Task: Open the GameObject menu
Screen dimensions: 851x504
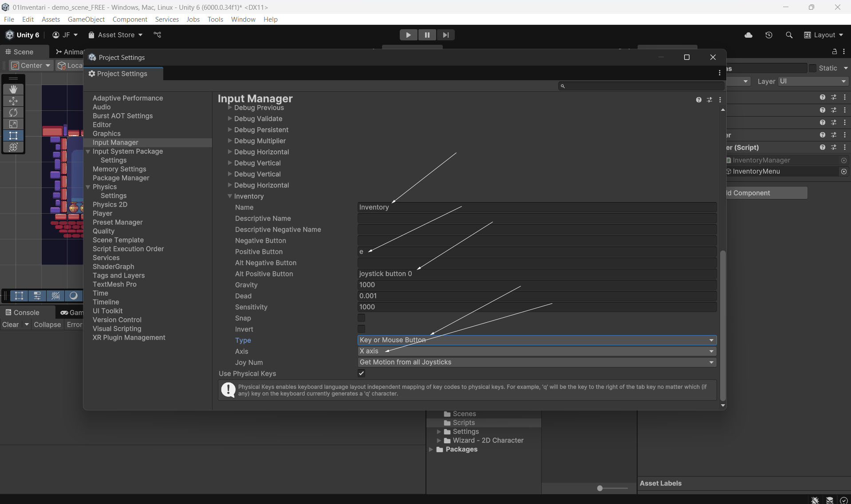Action: 86,20
